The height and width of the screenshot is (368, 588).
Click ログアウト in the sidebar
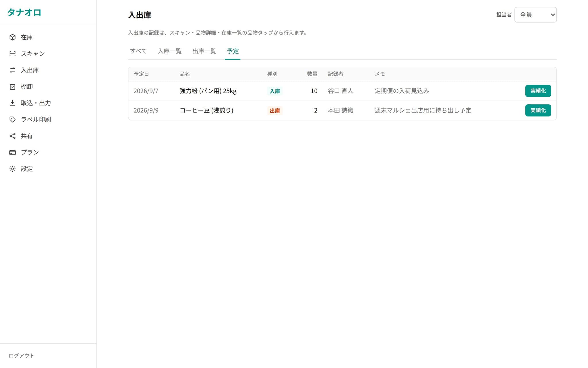22,356
